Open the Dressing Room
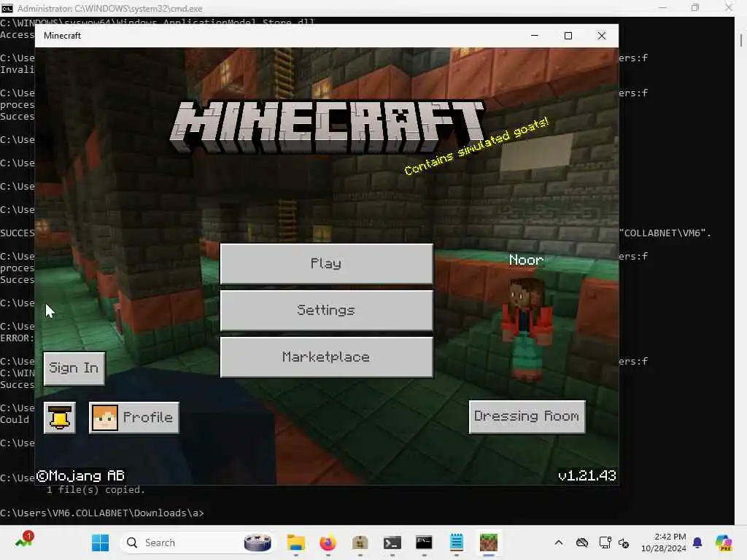747x560 pixels. (x=527, y=416)
